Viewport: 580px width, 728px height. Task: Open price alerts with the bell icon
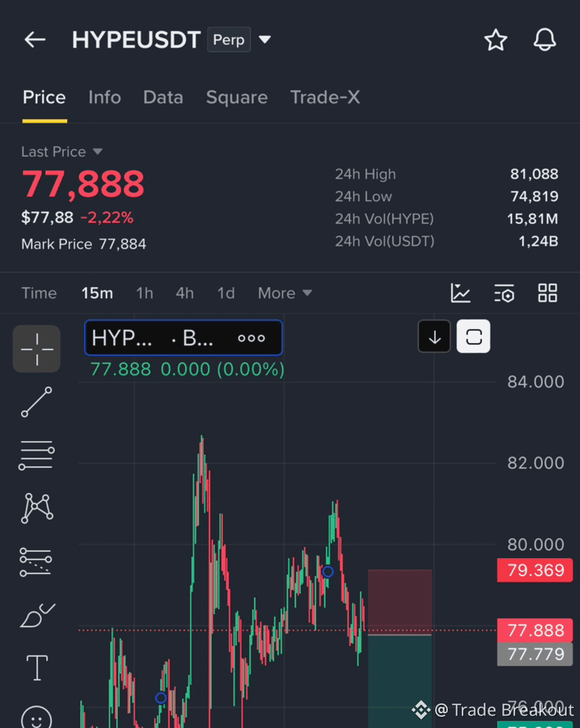pyautogui.click(x=544, y=40)
